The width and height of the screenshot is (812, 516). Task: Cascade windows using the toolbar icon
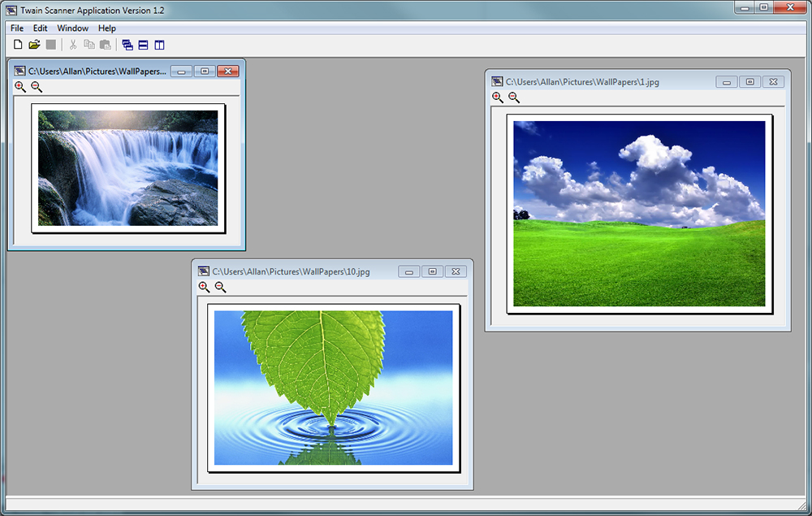pos(127,45)
